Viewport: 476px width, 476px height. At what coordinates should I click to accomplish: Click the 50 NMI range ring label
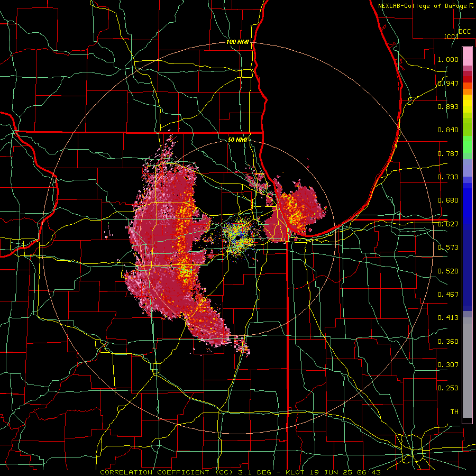(237, 140)
